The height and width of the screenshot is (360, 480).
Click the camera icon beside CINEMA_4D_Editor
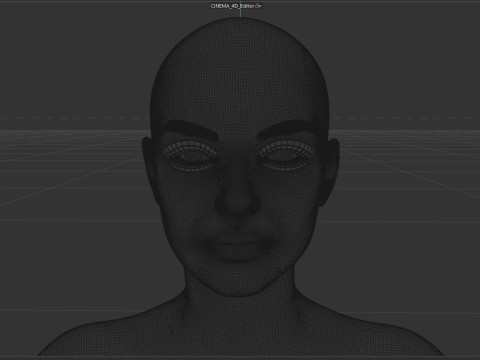[258, 6]
